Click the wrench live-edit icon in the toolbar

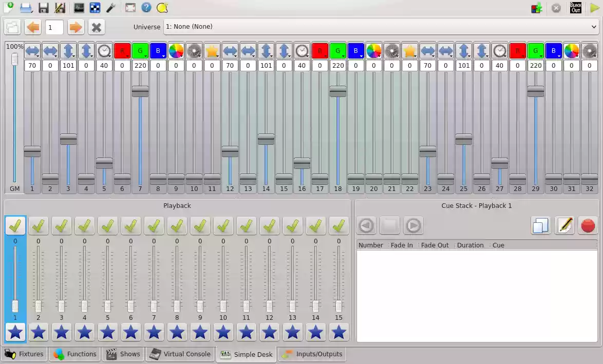111,8
